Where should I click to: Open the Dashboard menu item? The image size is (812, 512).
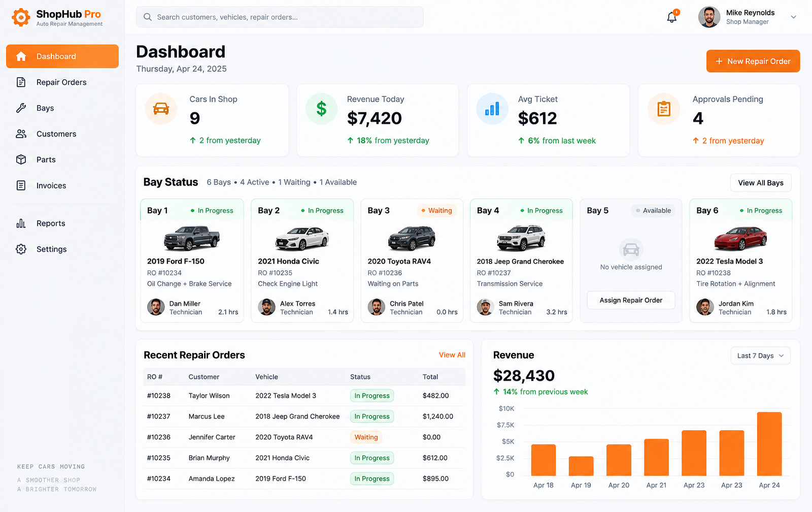coord(62,56)
